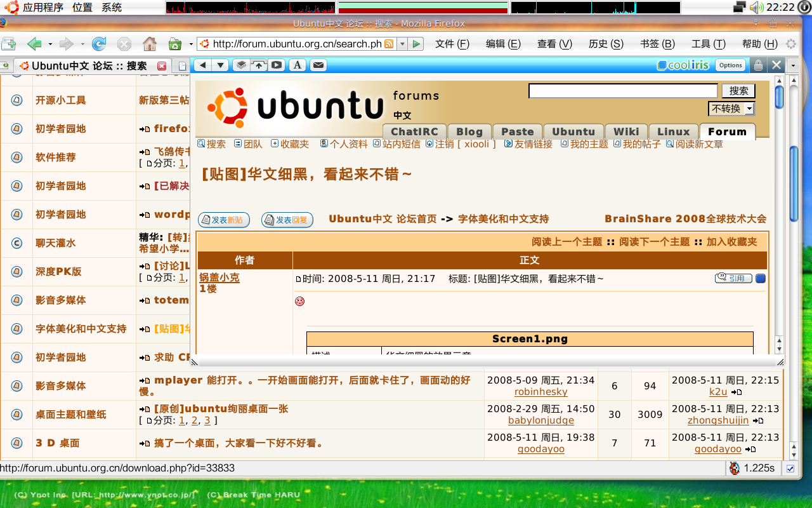Click Cooliris preview down arrow
The image size is (812, 508).
220,65
